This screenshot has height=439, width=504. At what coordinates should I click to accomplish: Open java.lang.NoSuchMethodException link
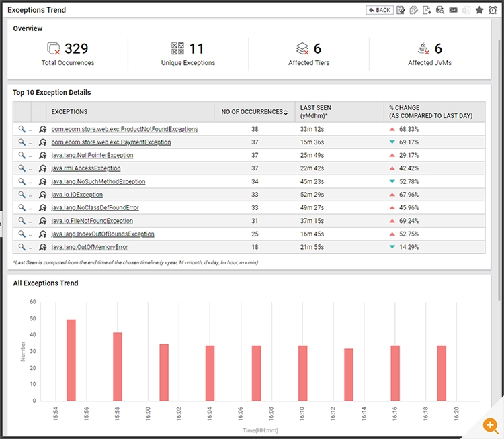coord(98,182)
